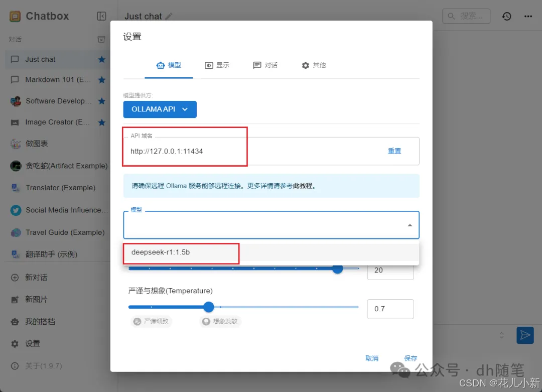Viewport: 542px width, 392px height.
Task: Toggle star on Markdown 101 conversation
Action: pos(101,80)
